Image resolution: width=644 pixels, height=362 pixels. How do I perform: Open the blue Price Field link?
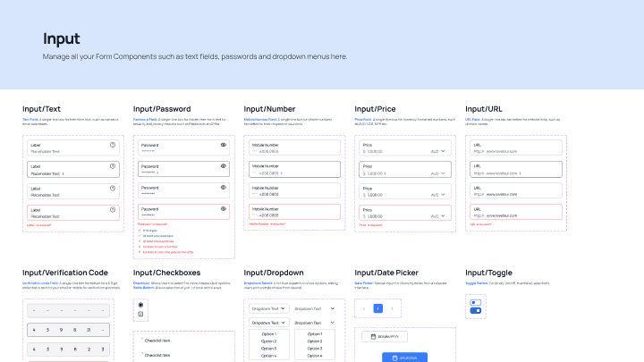[x=363, y=120]
